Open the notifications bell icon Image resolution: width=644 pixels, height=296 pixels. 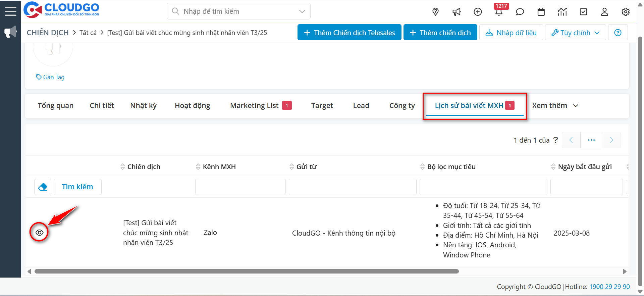click(x=498, y=12)
